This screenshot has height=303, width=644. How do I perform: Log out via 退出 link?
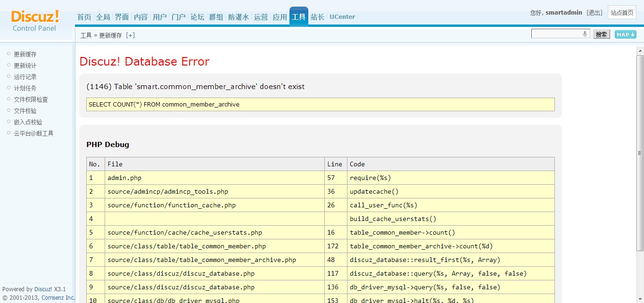(594, 13)
